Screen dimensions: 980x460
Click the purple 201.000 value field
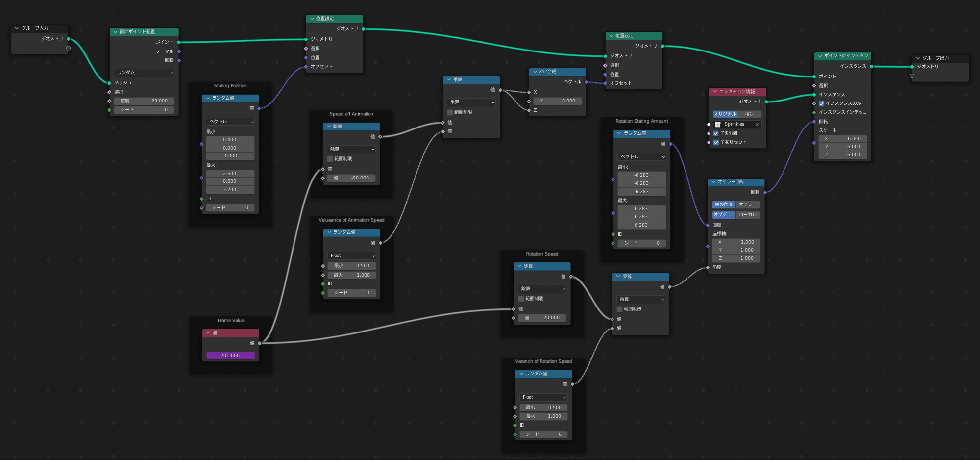click(x=230, y=356)
